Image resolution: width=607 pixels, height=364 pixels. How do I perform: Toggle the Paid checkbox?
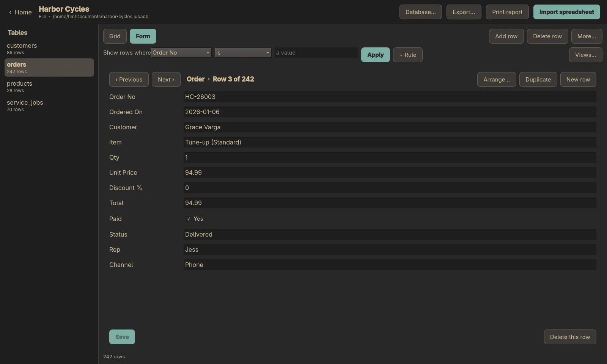pos(189,219)
